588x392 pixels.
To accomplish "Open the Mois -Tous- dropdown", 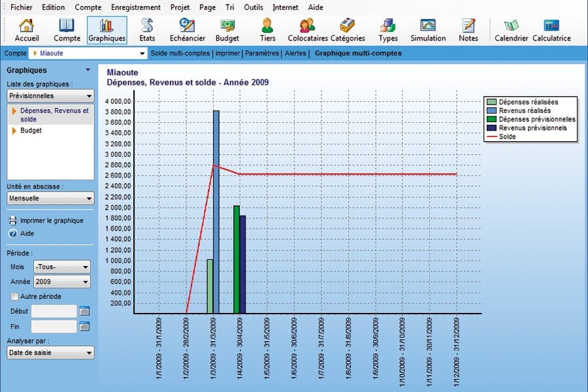I will 62,267.
